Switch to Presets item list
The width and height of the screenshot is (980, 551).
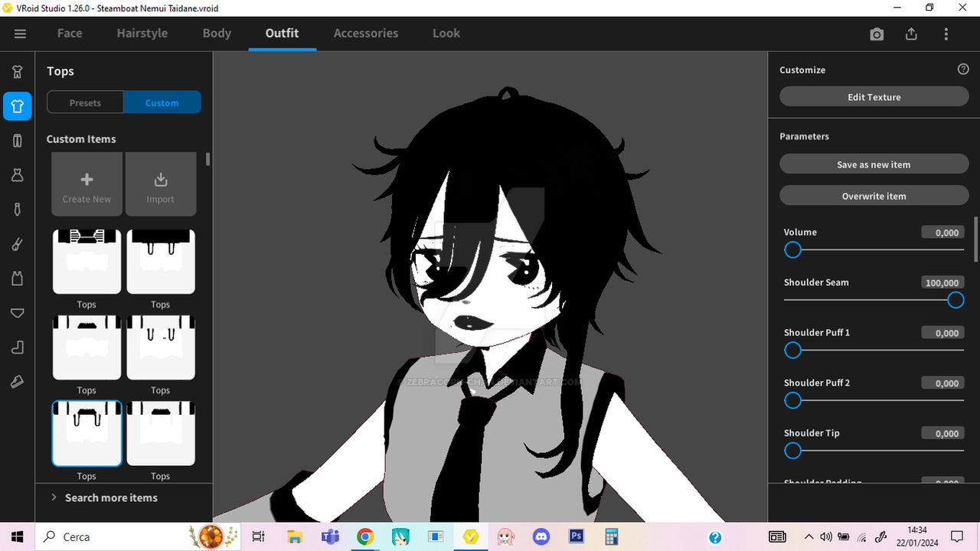click(85, 103)
